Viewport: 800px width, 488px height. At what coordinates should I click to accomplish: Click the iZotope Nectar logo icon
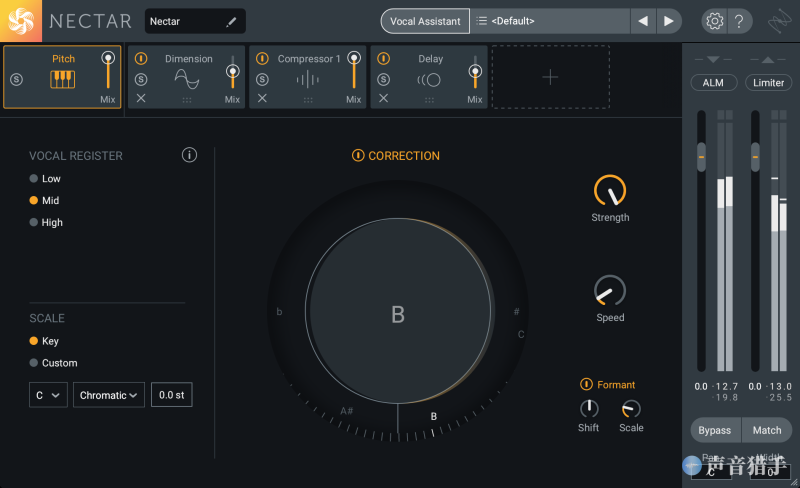[21, 21]
